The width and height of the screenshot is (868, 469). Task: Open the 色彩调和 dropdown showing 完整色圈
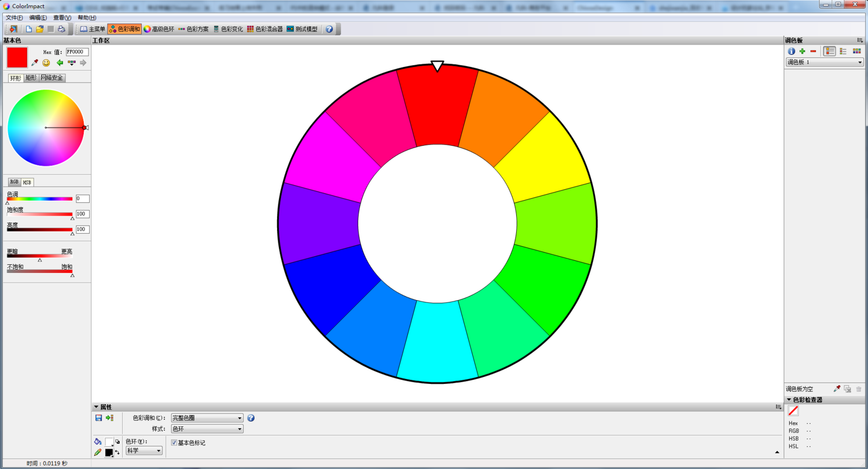pos(207,418)
